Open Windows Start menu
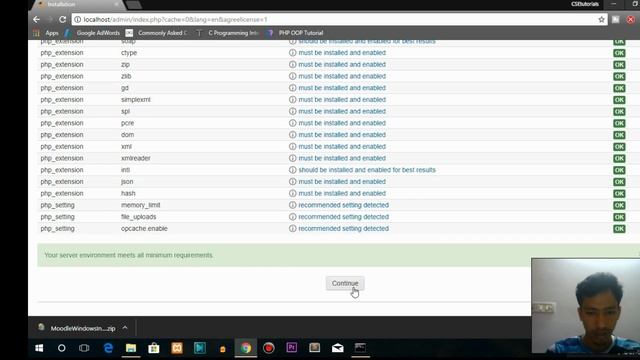 click(39, 348)
